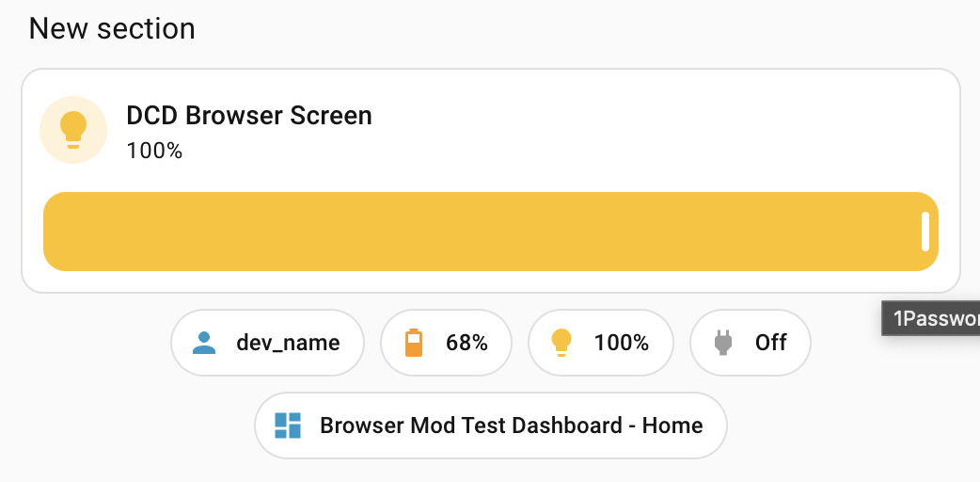Image resolution: width=980 pixels, height=482 pixels.
Task: Select the 100% chip label text
Action: (x=622, y=343)
